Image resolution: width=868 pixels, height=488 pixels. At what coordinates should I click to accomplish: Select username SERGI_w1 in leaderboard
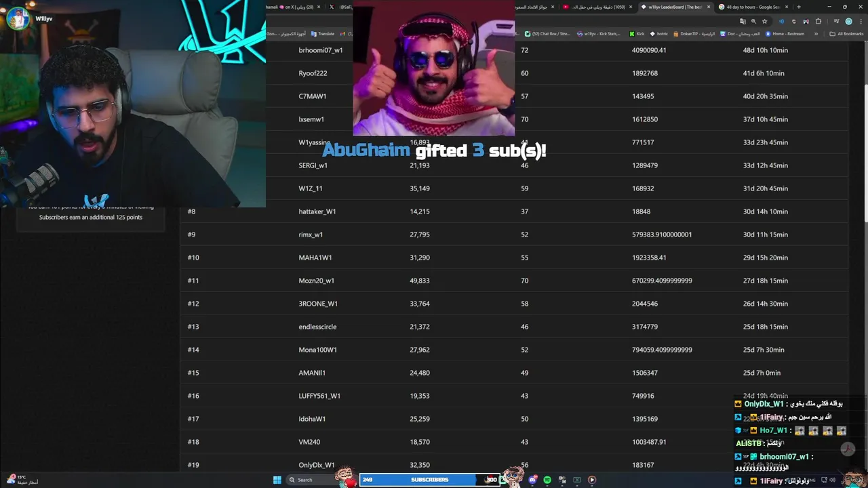(313, 165)
